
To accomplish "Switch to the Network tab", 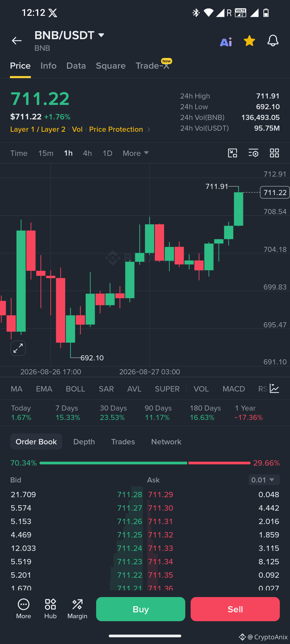I will (166, 442).
